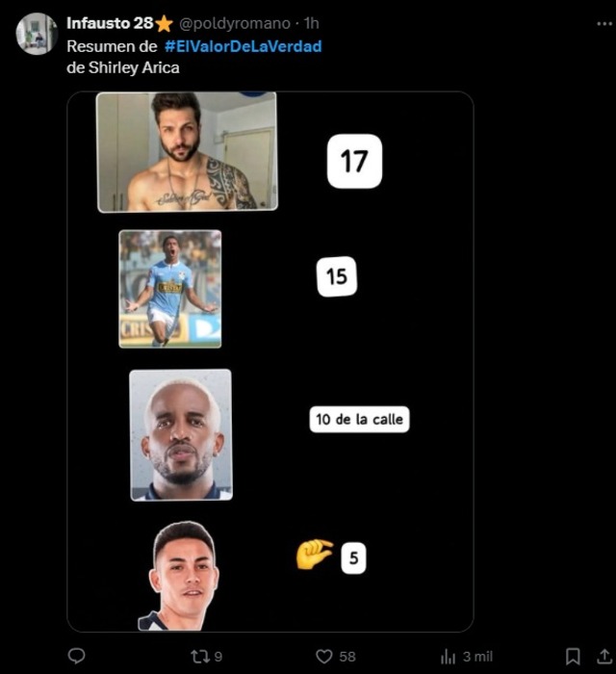The width and height of the screenshot is (616, 674).
Task: Click the gold star badge next to the name
Action: [x=164, y=24]
